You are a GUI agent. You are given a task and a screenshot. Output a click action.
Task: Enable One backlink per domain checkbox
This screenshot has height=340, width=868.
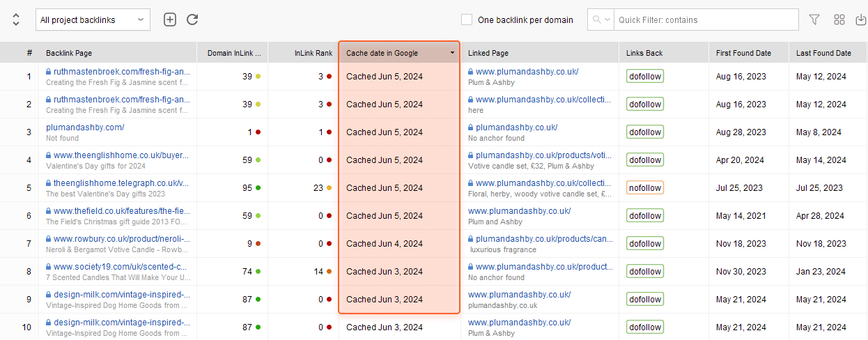click(x=467, y=20)
